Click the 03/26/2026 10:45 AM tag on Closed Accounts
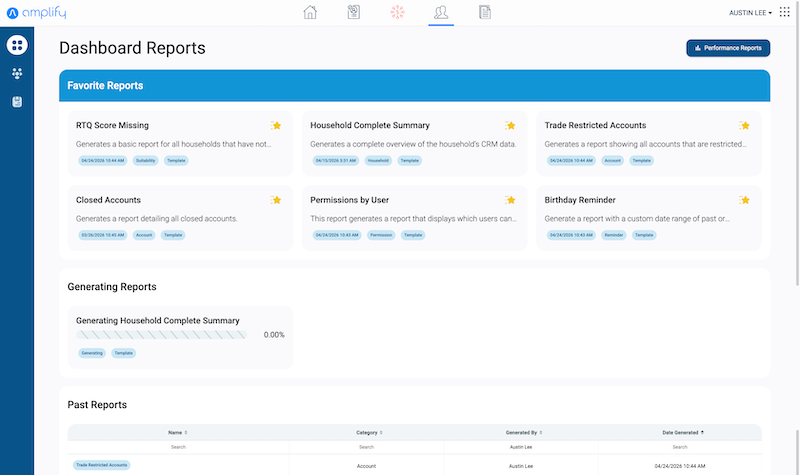The image size is (800, 475). 103,235
